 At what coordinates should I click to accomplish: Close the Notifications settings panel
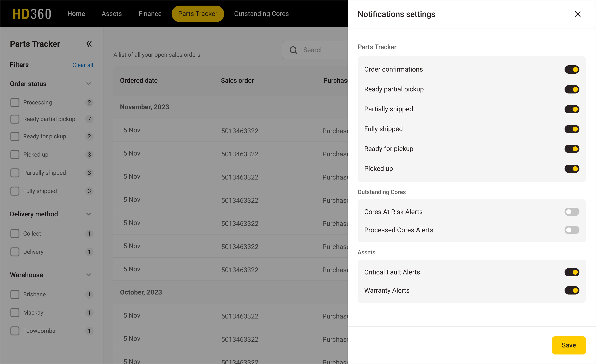578,14
